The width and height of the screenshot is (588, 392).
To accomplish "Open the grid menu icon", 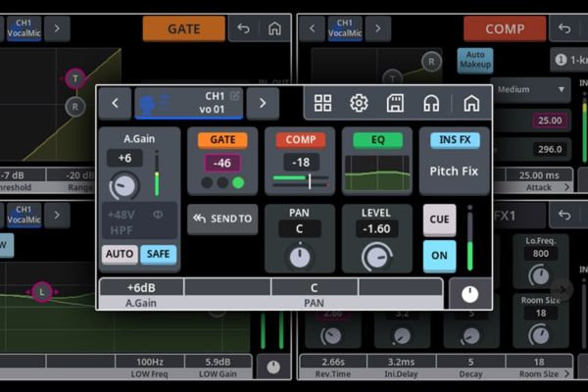I will 322,103.
